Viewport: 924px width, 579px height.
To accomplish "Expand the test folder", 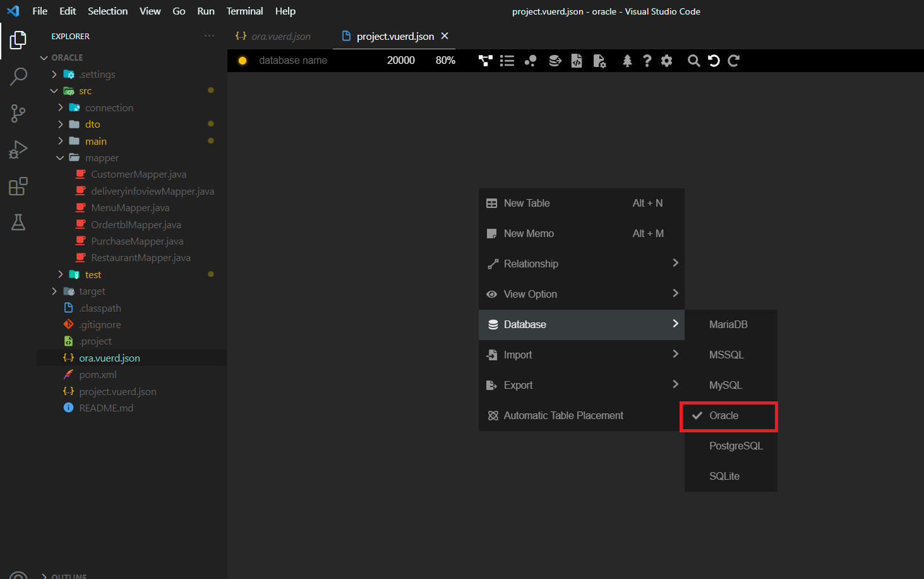I will tap(131, 275).
